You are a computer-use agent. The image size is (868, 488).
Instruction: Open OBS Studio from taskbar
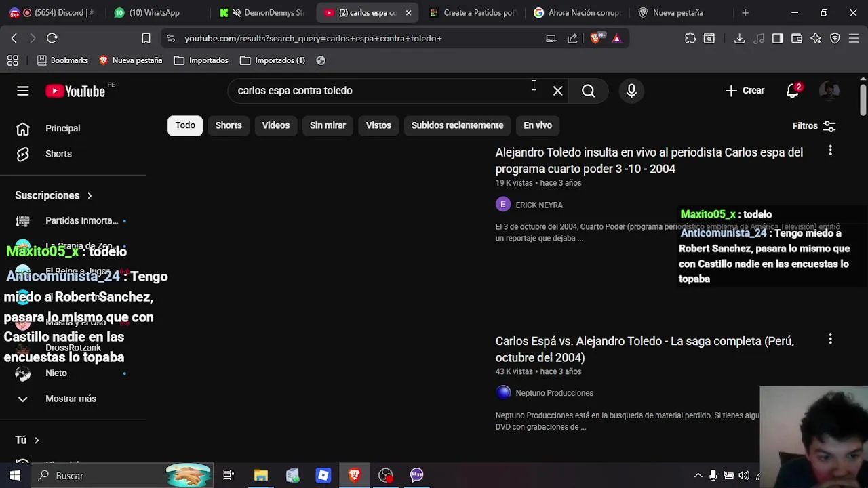click(x=385, y=475)
